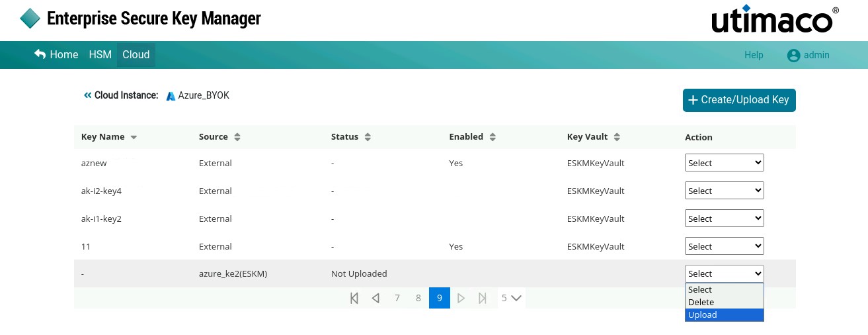Sort table by Status column
The height and width of the screenshot is (335, 868).
click(368, 137)
